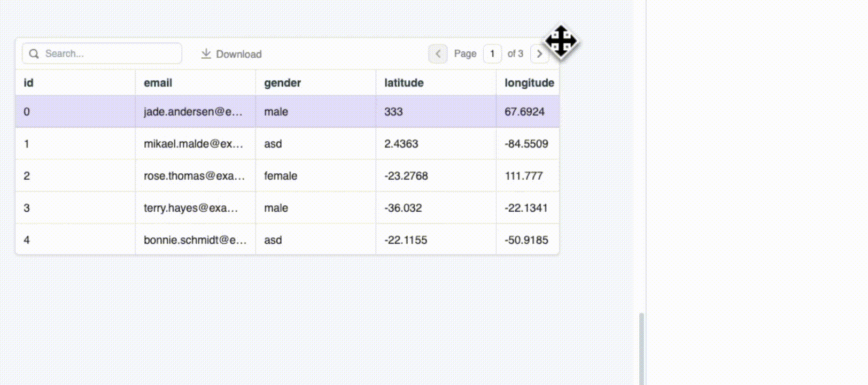This screenshot has height=385, width=868.
Task: Select the jade.andersen email cell
Action: tap(193, 112)
